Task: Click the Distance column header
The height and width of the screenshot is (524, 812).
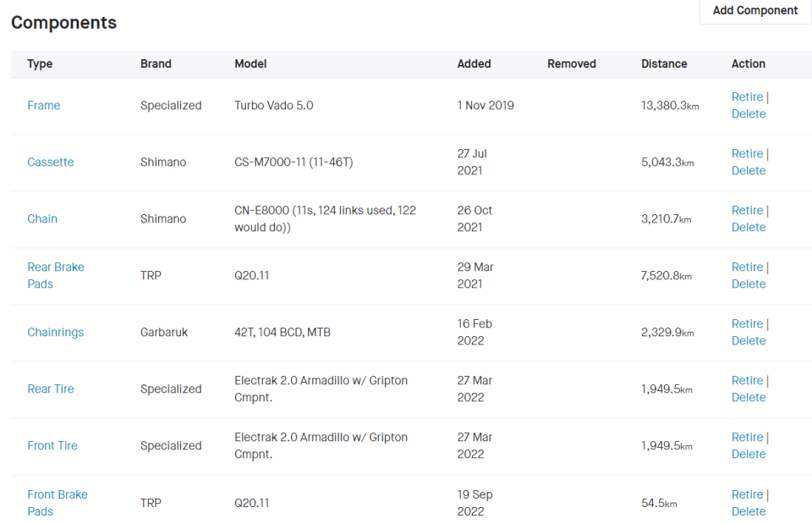Action: pos(664,64)
